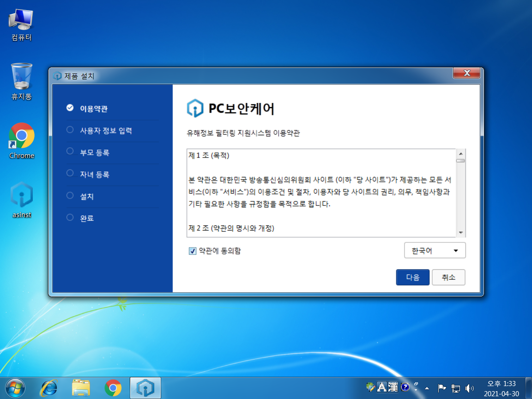Click the 제 1 조 (목적) heading
Screen dimensions: 532x399
click(x=209, y=156)
